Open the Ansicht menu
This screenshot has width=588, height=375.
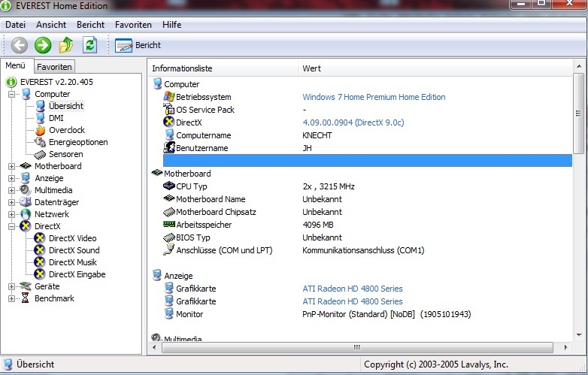click(x=51, y=25)
